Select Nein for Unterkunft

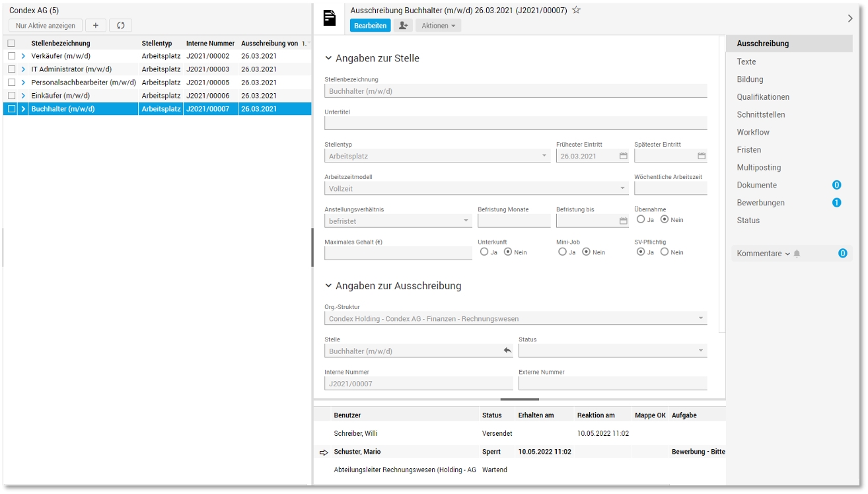click(x=508, y=252)
